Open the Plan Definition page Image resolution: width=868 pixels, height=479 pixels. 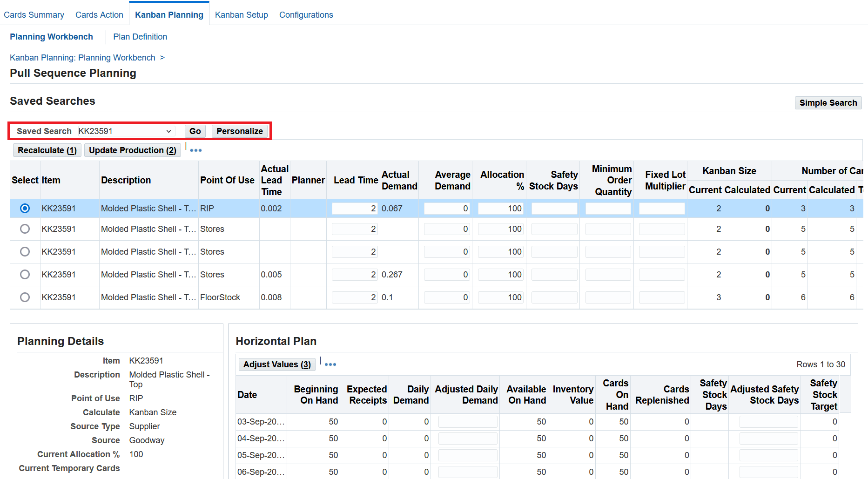140,37
